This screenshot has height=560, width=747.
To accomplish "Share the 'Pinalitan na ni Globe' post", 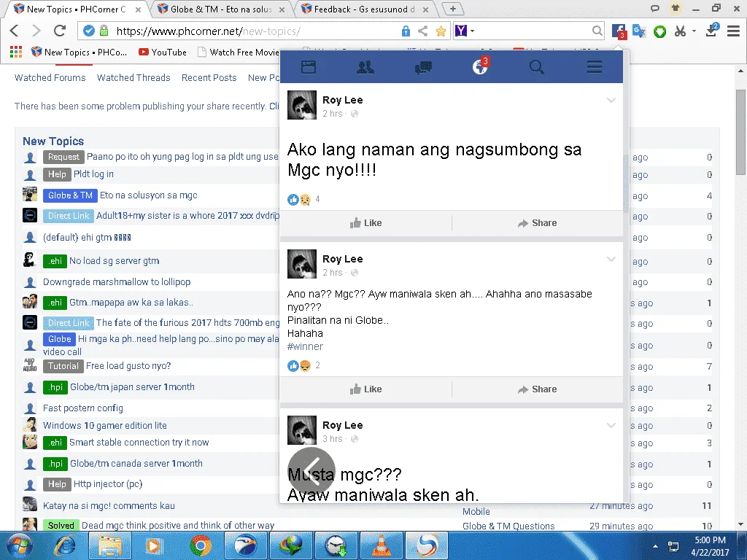I will 538,389.
